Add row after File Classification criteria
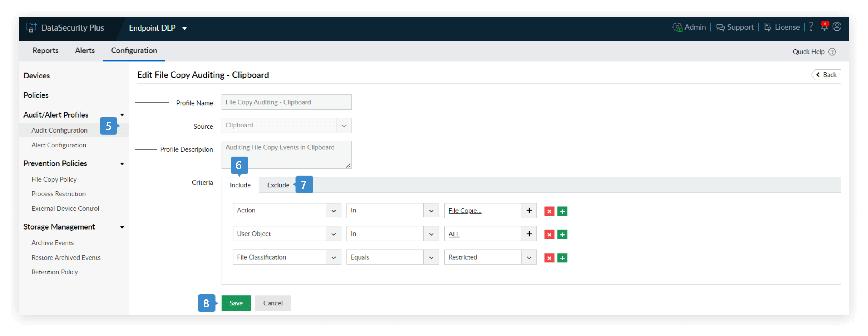This screenshot has width=868, height=336. [x=562, y=258]
